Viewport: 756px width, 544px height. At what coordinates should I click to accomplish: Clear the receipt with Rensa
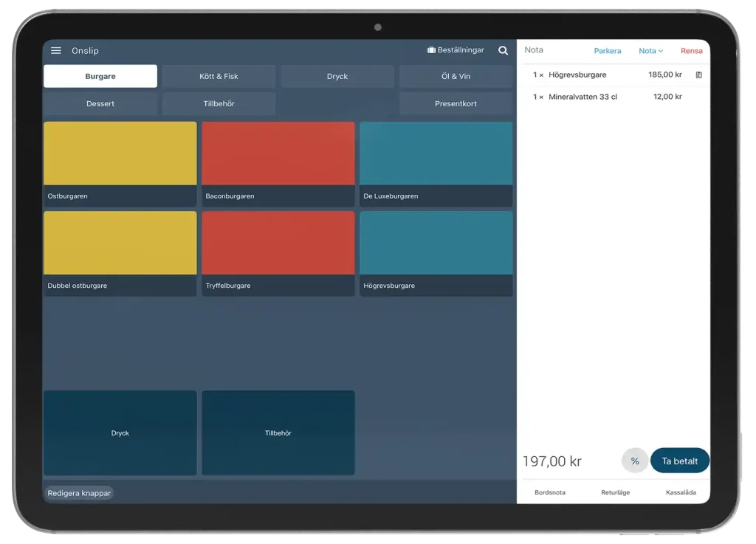[x=691, y=51]
